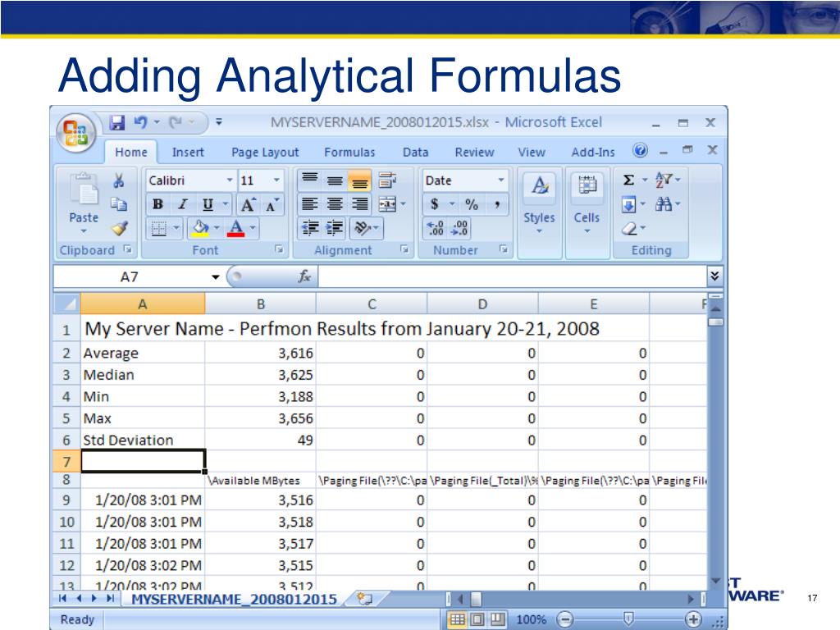The width and height of the screenshot is (840, 630).
Task: Open Excel Help question mark
Action: point(640,151)
